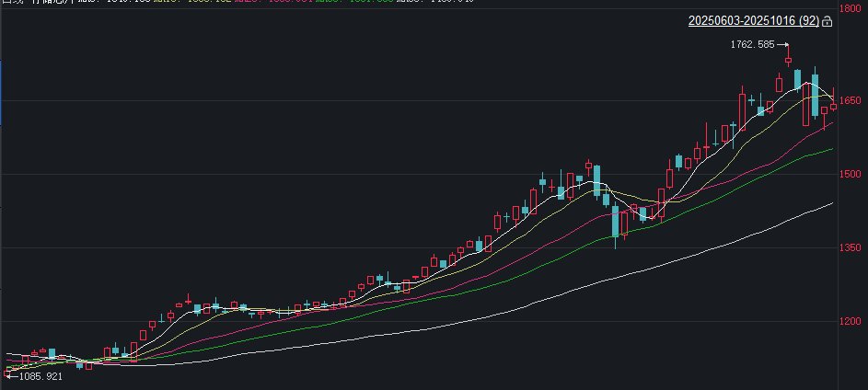Click the large cyan candle right of the peak
The height and width of the screenshot is (390, 868).
[816, 95]
